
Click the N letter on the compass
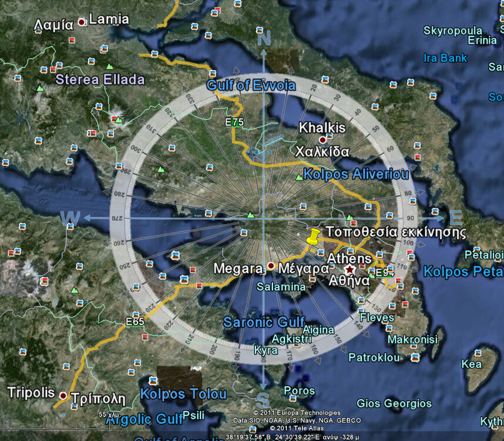tap(264, 39)
